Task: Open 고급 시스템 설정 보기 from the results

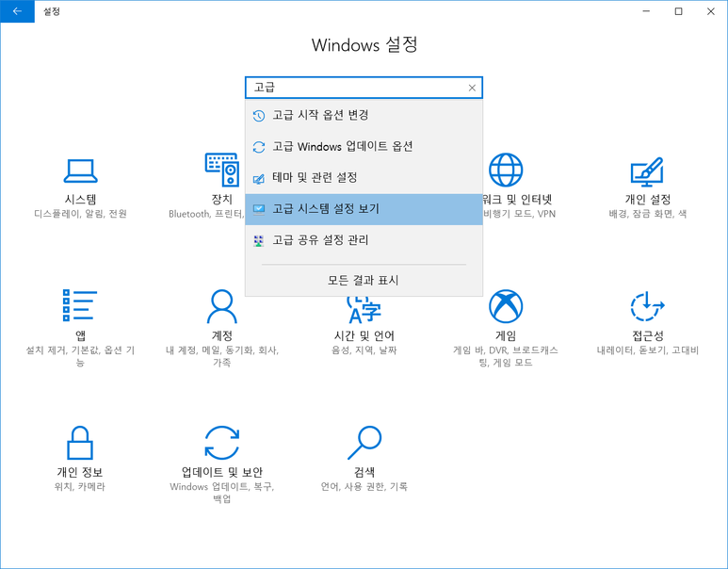Action: [x=364, y=209]
